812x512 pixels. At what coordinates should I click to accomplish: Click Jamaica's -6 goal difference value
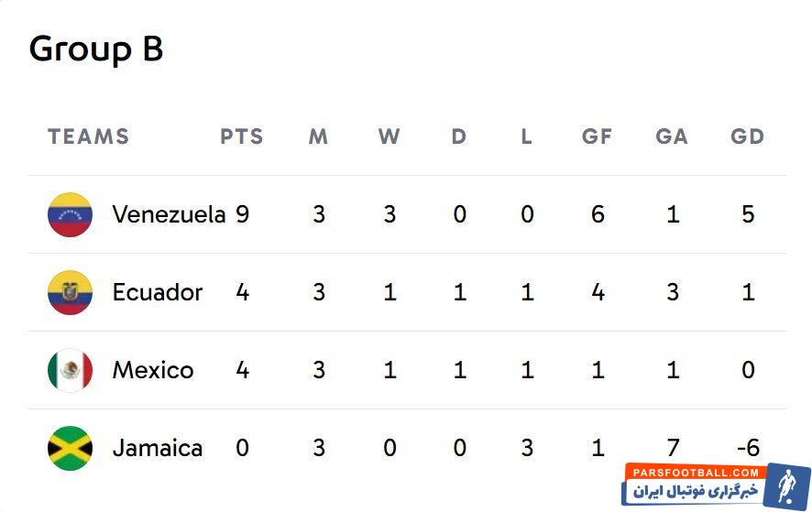click(747, 449)
